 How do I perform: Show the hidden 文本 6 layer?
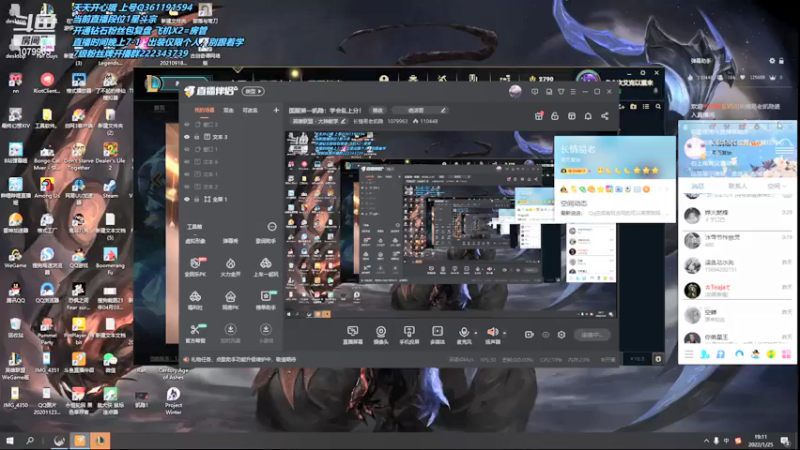tap(187, 162)
